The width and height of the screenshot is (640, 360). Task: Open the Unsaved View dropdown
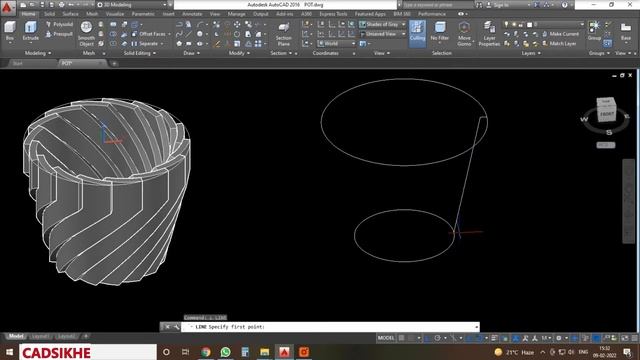[382, 34]
